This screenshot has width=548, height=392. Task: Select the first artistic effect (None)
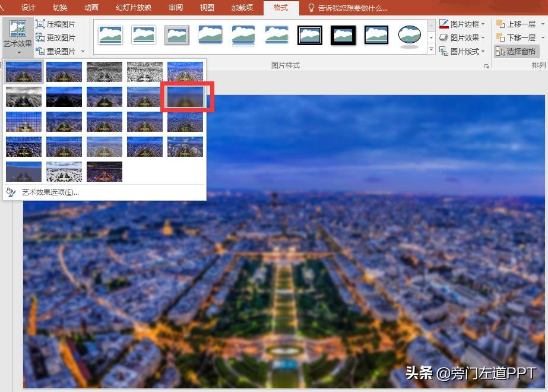pyautogui.click(x=23, y=72)
